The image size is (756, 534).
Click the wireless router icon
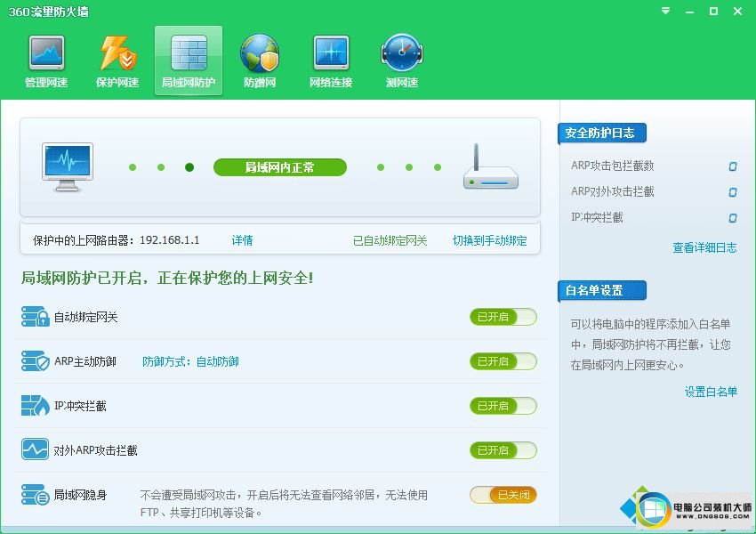click(490, 166)
